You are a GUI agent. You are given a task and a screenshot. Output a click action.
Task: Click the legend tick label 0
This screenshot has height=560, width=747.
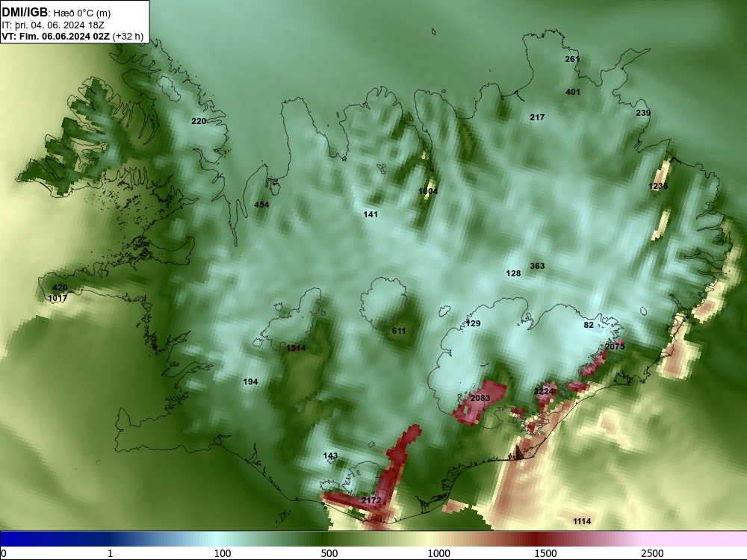click(4, 553)
